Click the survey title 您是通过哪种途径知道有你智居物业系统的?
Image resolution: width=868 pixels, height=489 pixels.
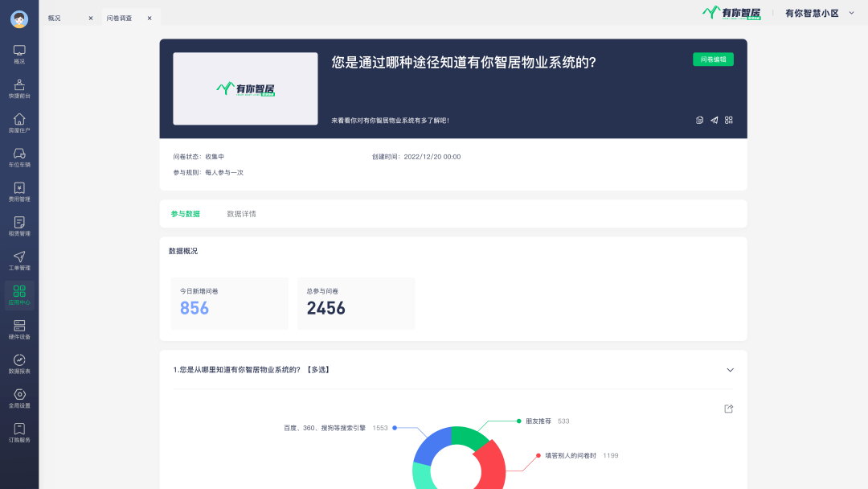[464, 62]
